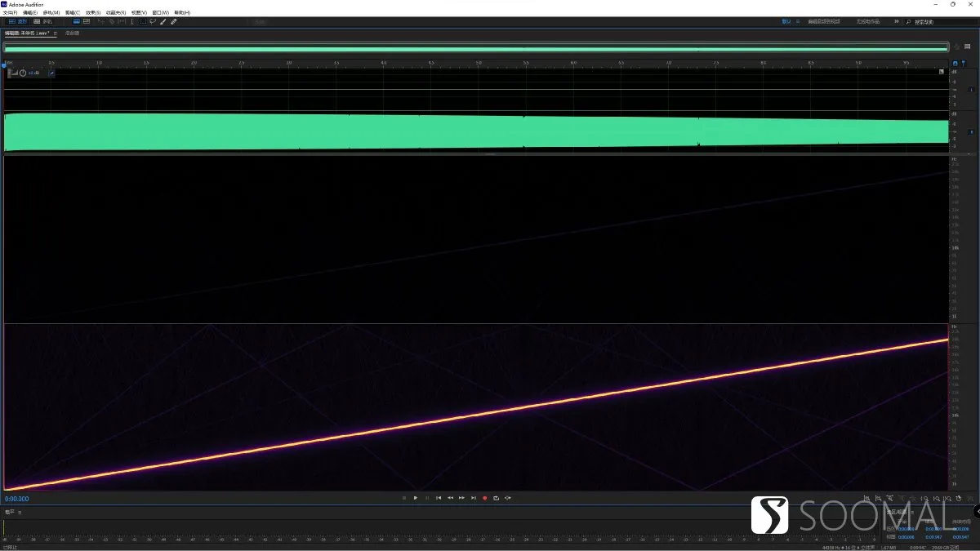980x551 pixels.
Task: Switch to the Mixer panel tab
Action: (x=72, y=33)
